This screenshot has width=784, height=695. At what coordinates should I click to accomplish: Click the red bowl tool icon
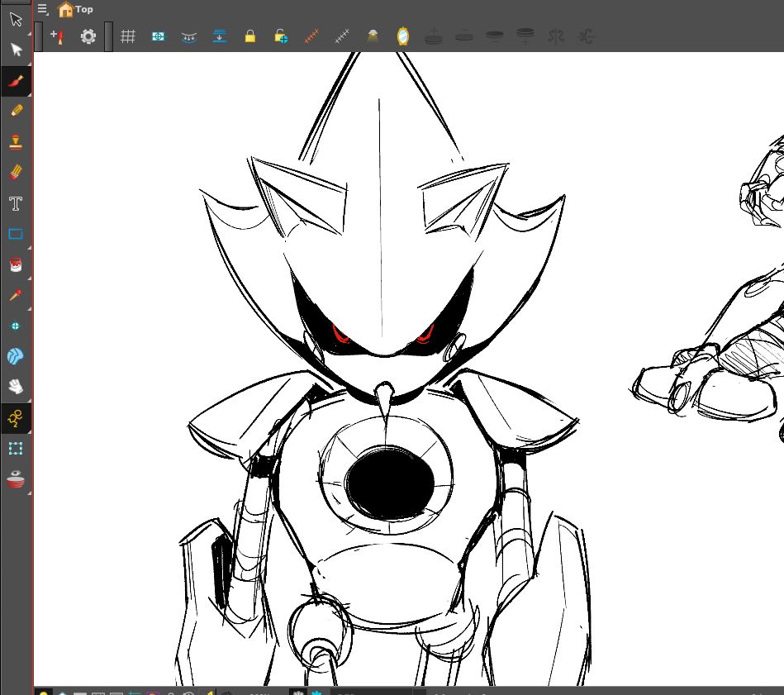(x=16, y=479)
